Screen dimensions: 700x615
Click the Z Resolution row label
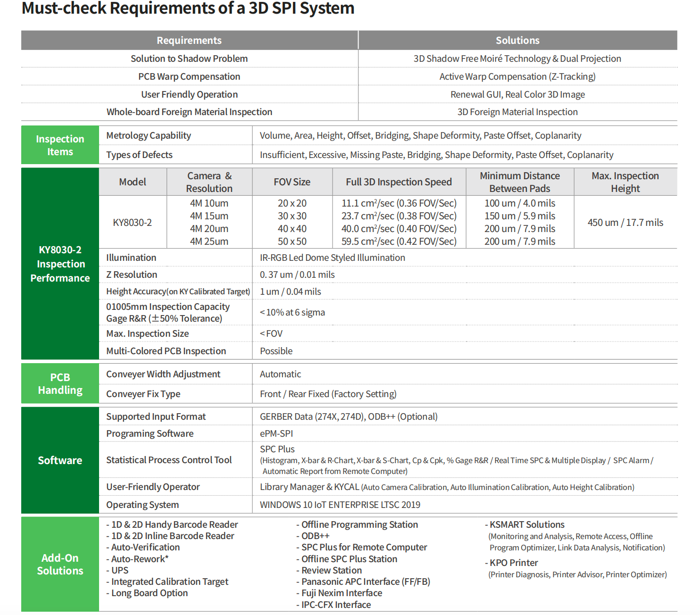click(132, 274)
